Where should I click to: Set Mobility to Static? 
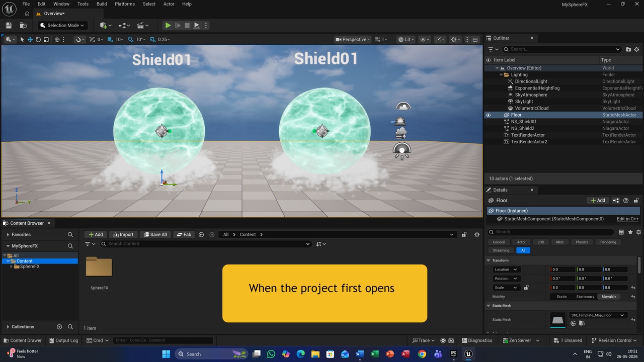pos(561,297)
